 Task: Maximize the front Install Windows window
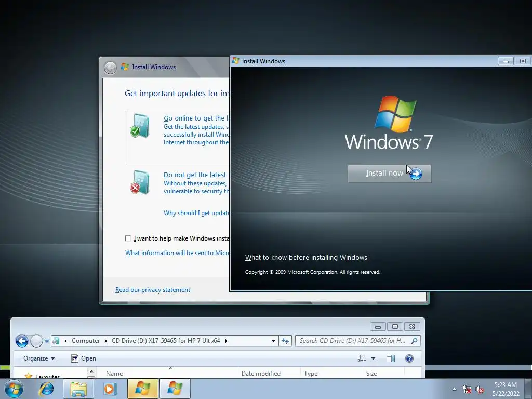523,61
